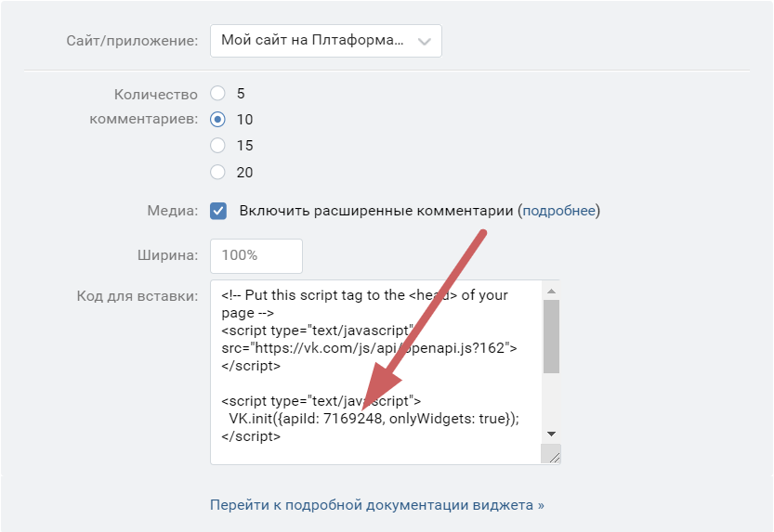This screenshot has height=532, width=774.
Task: Choose 20 comments option
Action: click(218, 172)
